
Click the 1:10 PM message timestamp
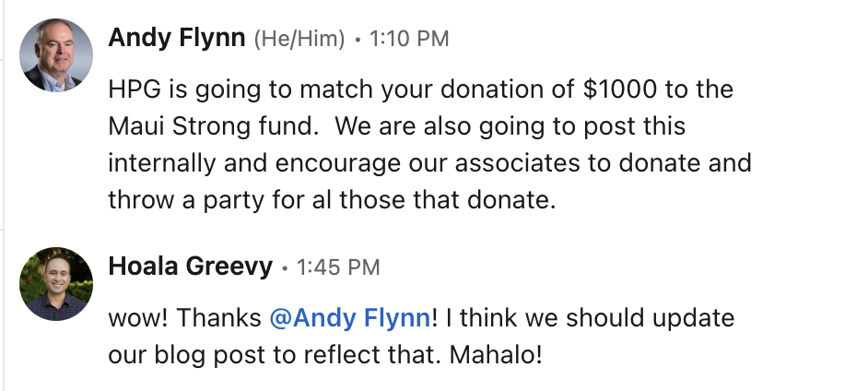tap(408, 39)
